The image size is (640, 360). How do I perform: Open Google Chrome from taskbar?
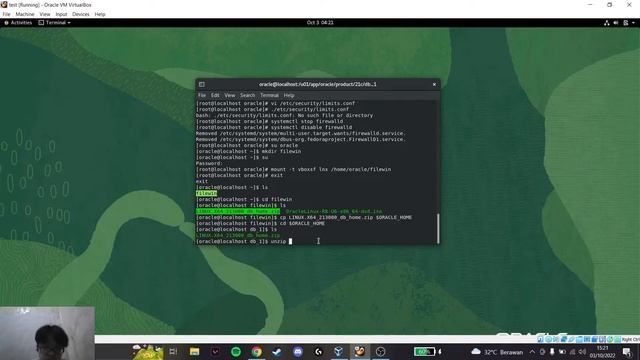(x=257, y=351)
